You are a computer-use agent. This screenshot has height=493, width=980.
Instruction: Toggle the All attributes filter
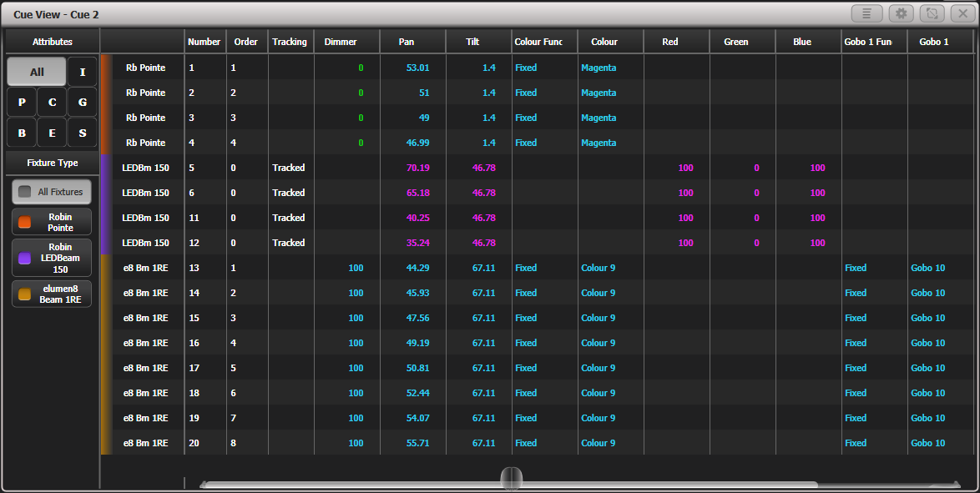[37, 72]
